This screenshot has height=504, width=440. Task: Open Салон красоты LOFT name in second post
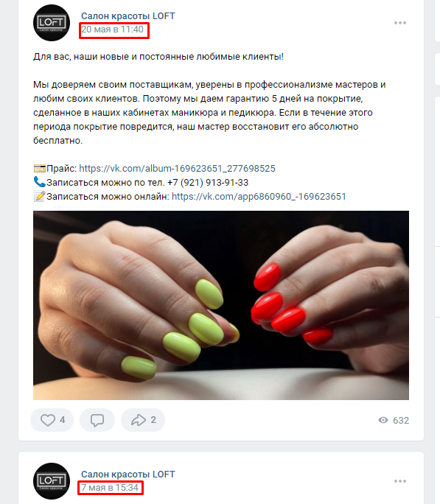[x=128, y=474]
